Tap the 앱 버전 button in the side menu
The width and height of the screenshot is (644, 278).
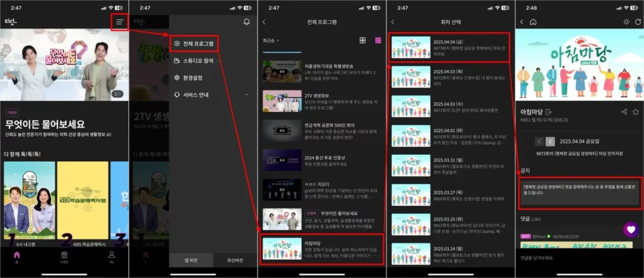[191, 260]
